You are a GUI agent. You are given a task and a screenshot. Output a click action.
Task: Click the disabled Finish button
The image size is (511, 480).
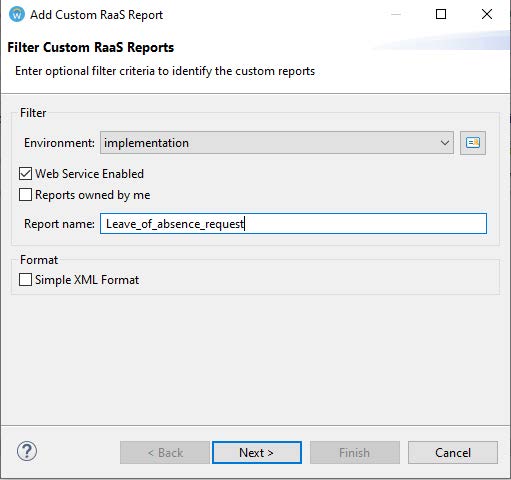point(355,452)
